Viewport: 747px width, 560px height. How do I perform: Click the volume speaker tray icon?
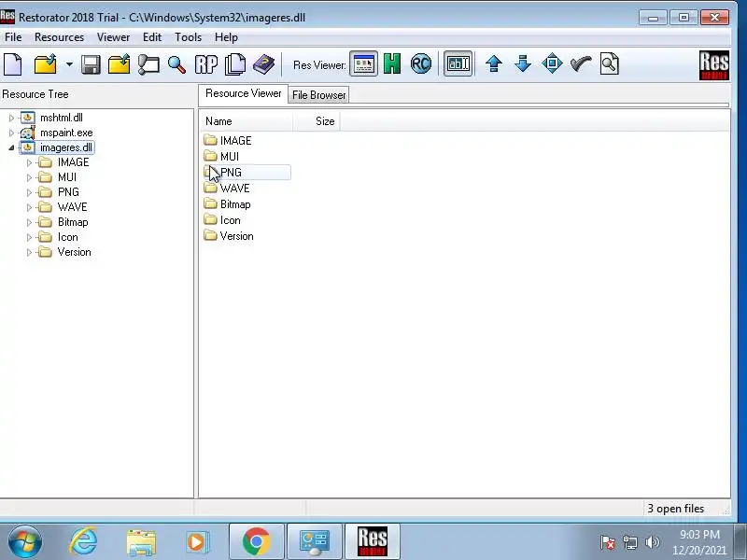pos(652,542)
